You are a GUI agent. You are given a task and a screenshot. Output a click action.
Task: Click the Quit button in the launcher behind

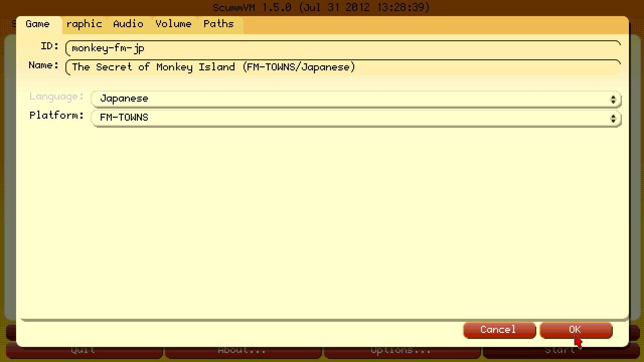(84, 350)
